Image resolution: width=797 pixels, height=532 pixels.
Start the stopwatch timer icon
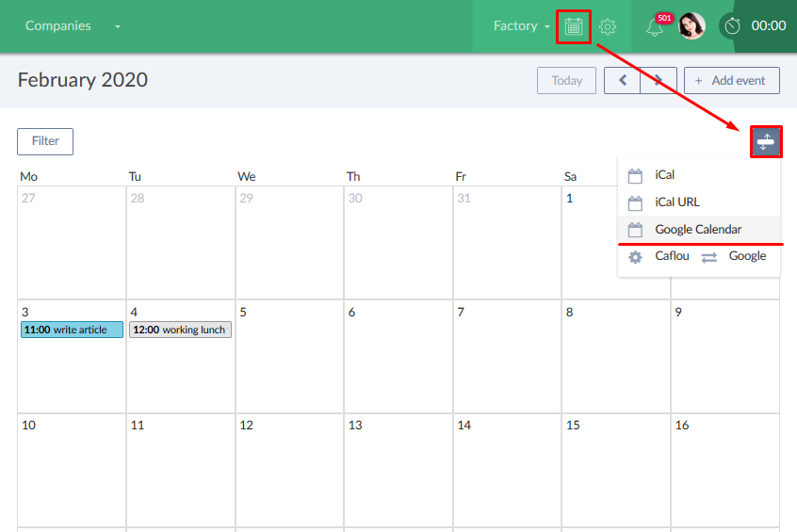click(732, 26)
